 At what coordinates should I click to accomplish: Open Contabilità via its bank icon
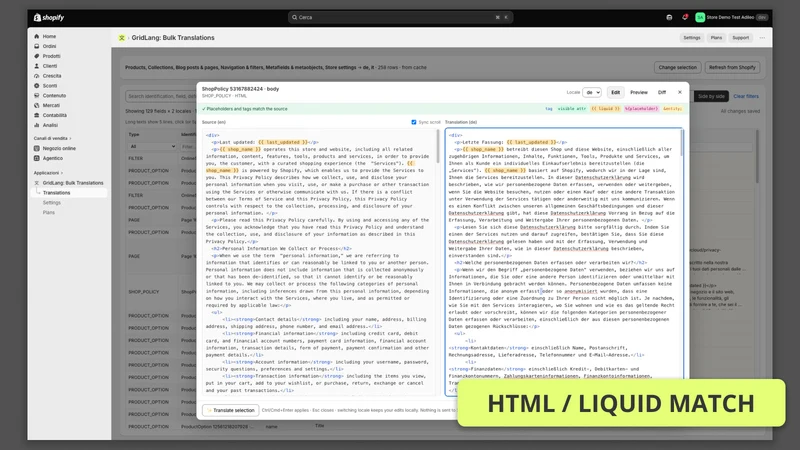[x=37, y=115]
